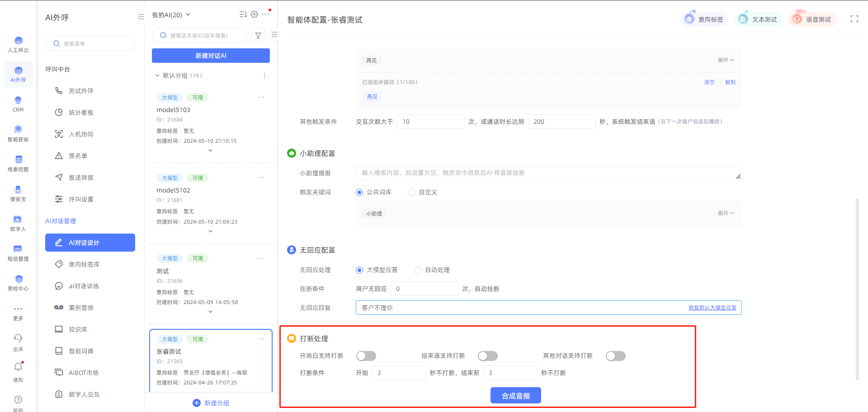
Task: Click 语音测试 button at top
Action: (x=812, y=19)
